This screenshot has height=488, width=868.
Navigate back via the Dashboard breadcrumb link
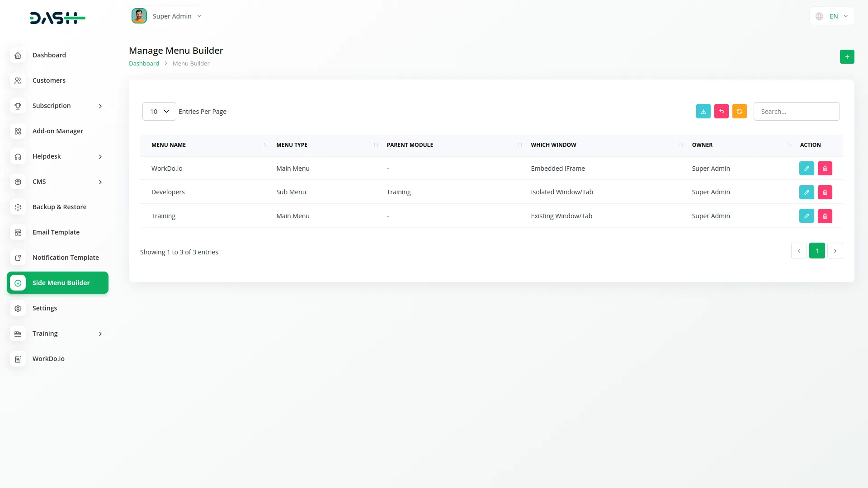[144, 63]
